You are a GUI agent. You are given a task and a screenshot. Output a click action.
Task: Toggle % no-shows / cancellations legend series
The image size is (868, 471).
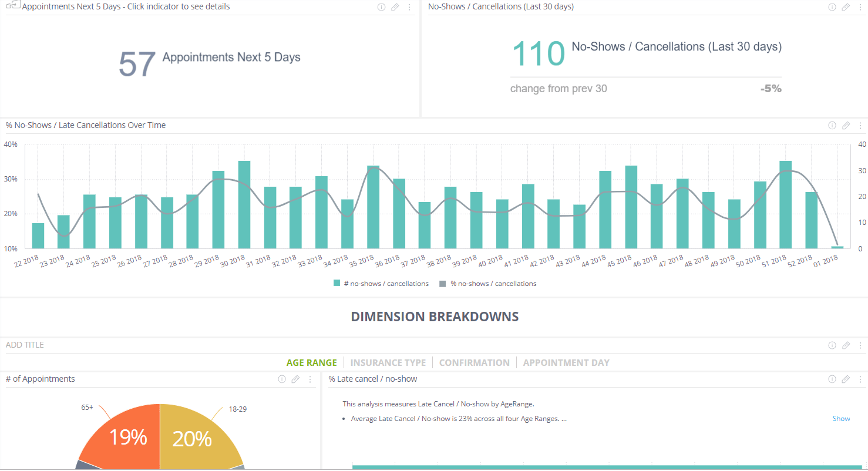click(487, 284)
